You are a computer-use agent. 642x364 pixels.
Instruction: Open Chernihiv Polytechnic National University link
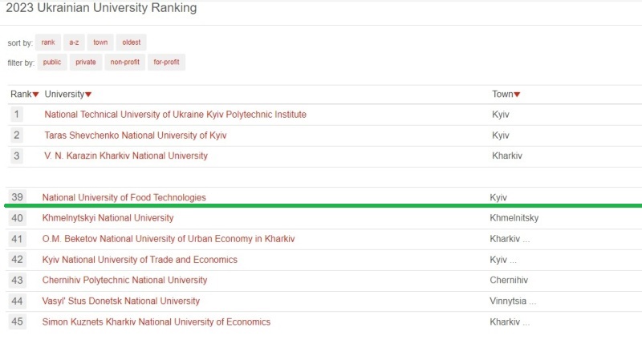point(124,281)
